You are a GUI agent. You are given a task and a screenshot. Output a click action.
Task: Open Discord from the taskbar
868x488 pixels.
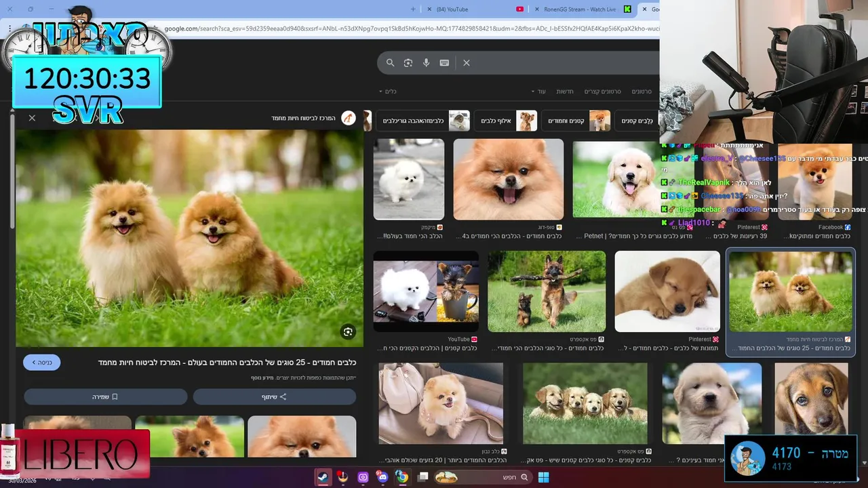[382, 477]
